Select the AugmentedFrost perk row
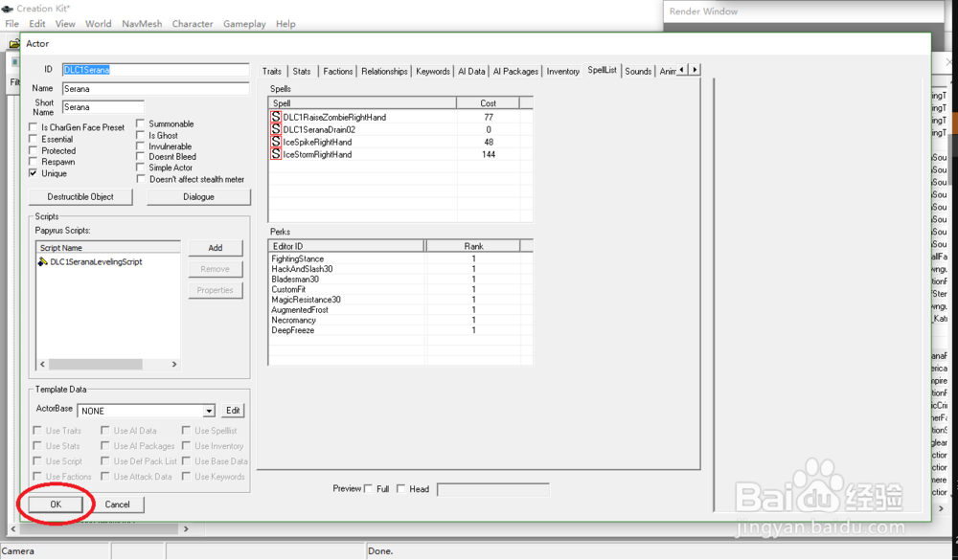 tap(400, 309)
